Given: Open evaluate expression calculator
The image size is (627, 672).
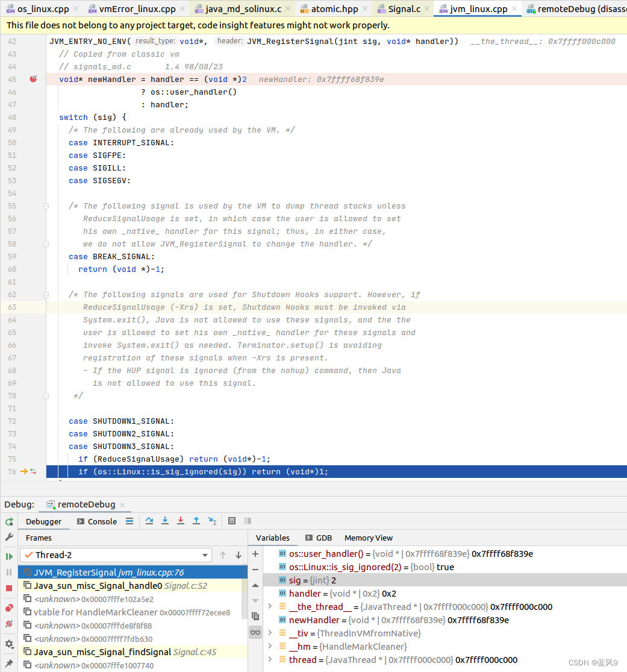Looking at the screenshot, I should 232,521.
